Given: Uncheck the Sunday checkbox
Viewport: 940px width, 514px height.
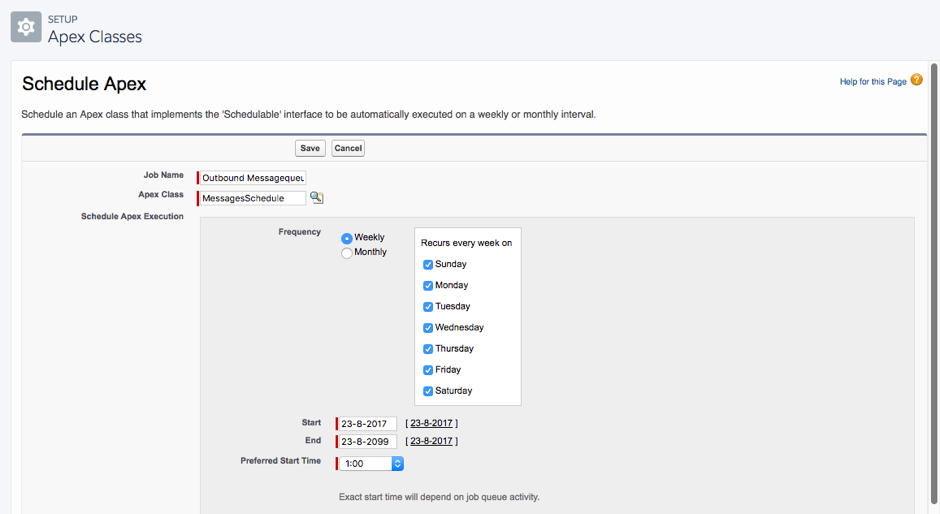Looking at the screenshot, I should point(428,265).
